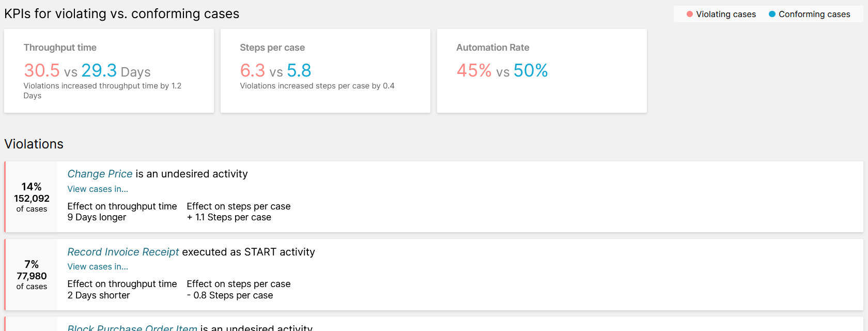The height and width of the screenshot is (331, 868).
Task: Click the 7% of cases violation badge
Action: point(32,275)
